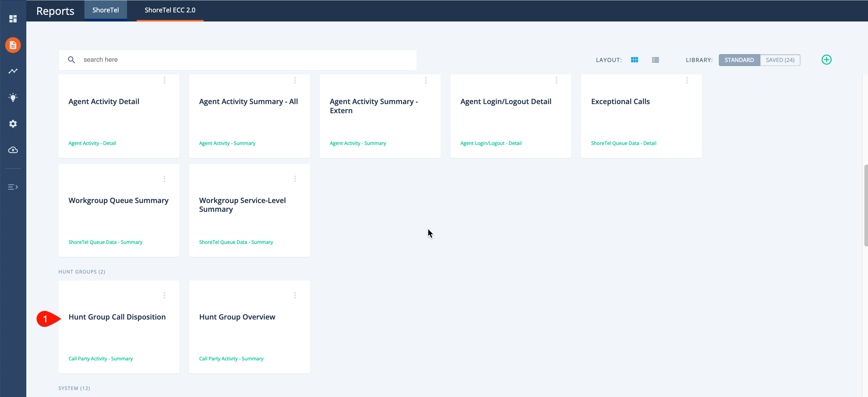This screenshot has height=397, width=868.
Task: Click the HUNT GROUPS (2) section header
Action: pos(82,272)
